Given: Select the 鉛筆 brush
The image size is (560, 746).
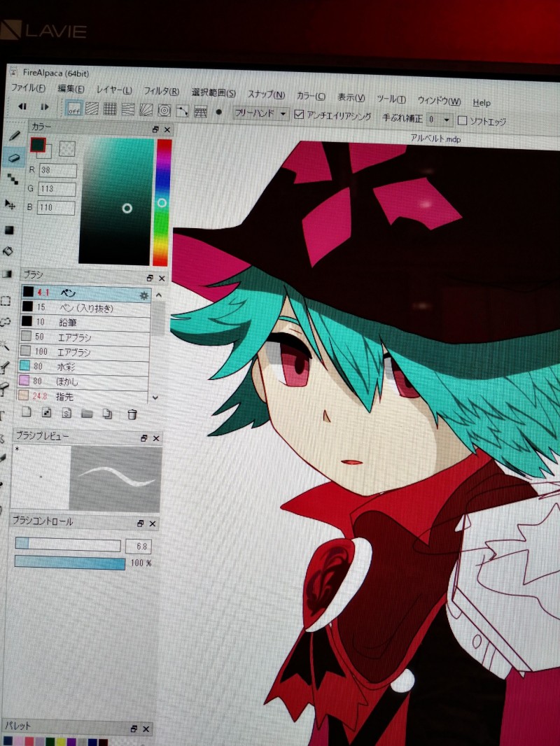Looking at the screenshot, I should pos(85,323).
